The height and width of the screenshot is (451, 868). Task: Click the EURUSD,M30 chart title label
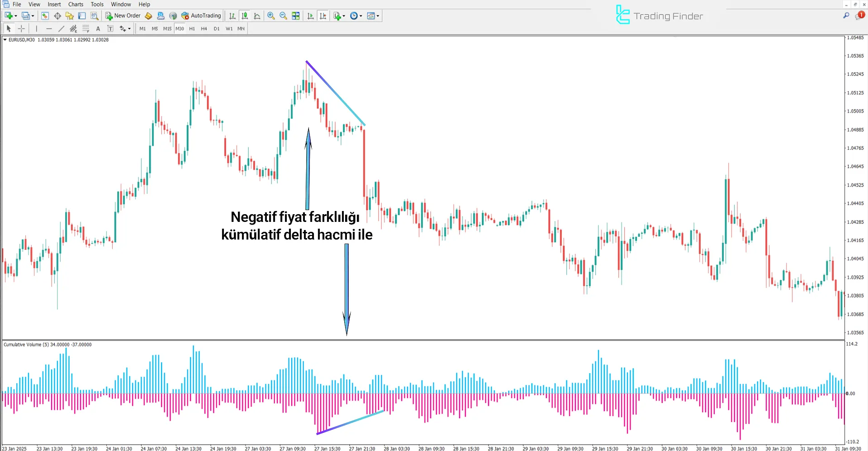point(21,40)
